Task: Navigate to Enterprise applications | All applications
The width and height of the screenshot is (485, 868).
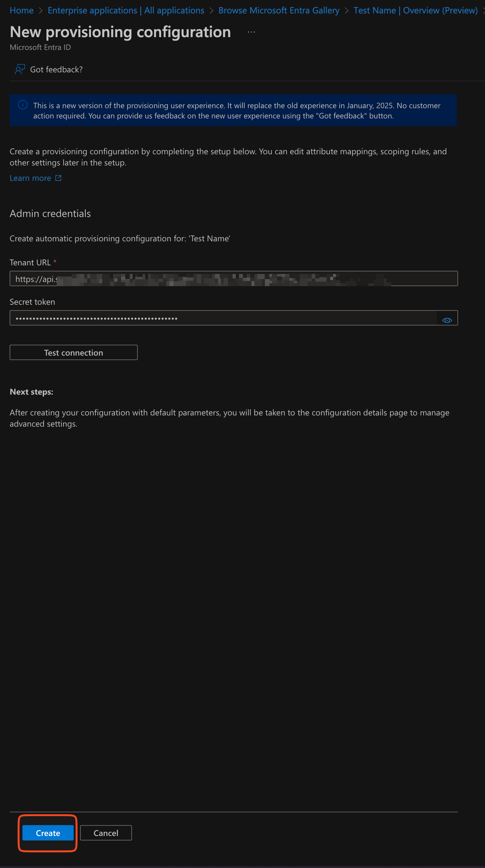Action: [126, 11]
